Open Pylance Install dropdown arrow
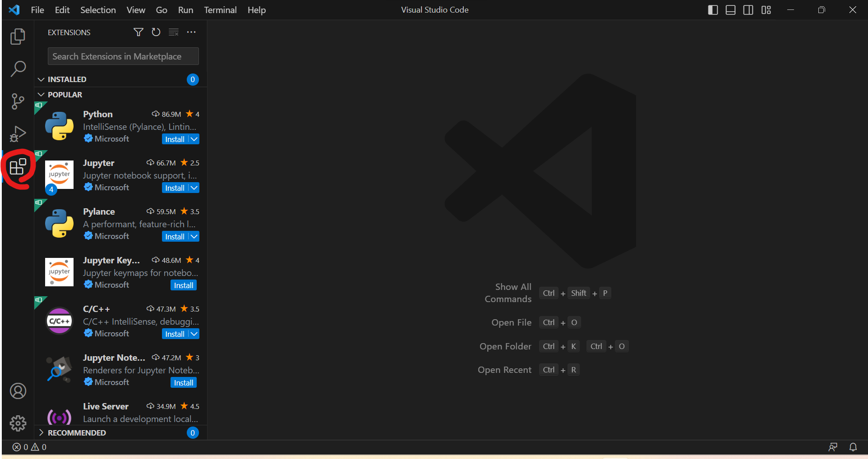 (194, 236)
